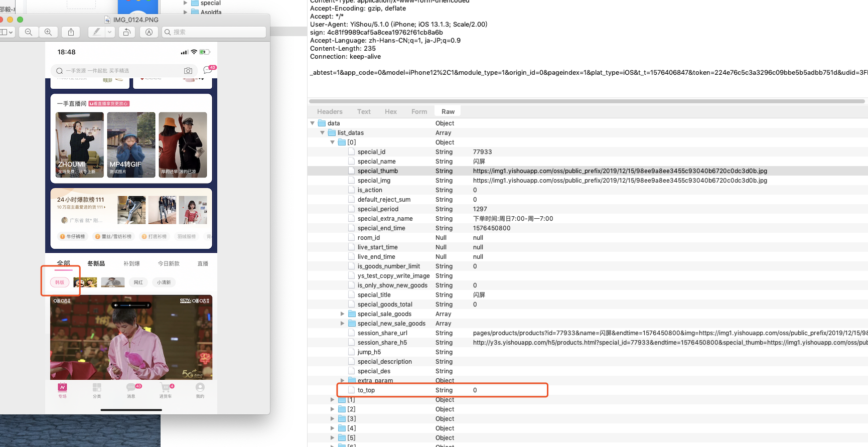Expand the special_sale_goods array
This screenshot has width=868, height=447.
(x=342, y=314)
